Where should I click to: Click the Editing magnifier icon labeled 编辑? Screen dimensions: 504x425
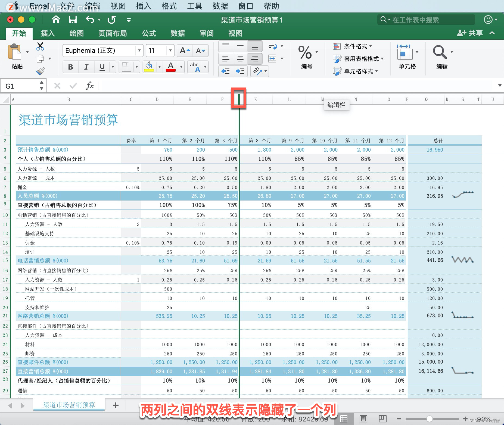(x=440, y=52)
